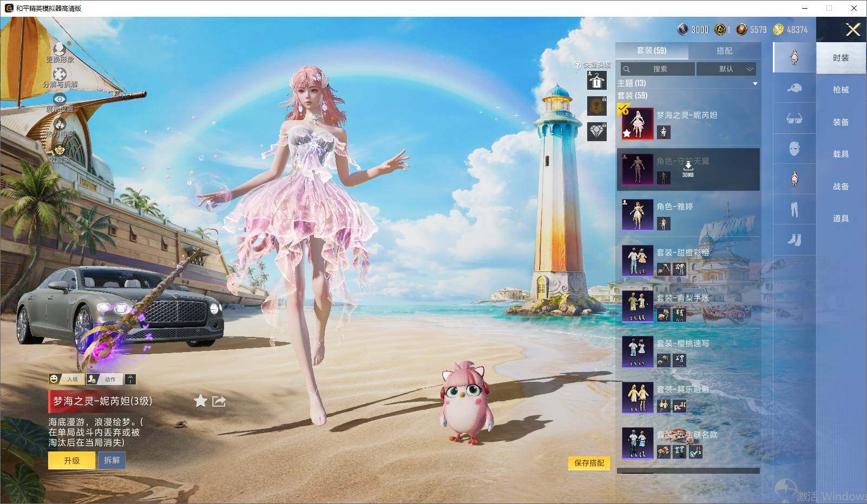Open the upper-body clothing category icon
This screenshot has width=867, height=504.
coord(794,179)
